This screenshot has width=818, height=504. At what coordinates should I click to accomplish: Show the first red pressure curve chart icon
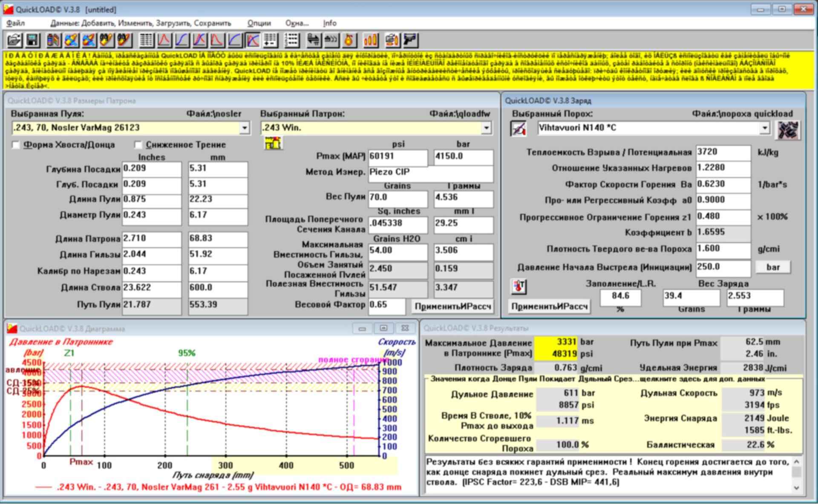164,40
